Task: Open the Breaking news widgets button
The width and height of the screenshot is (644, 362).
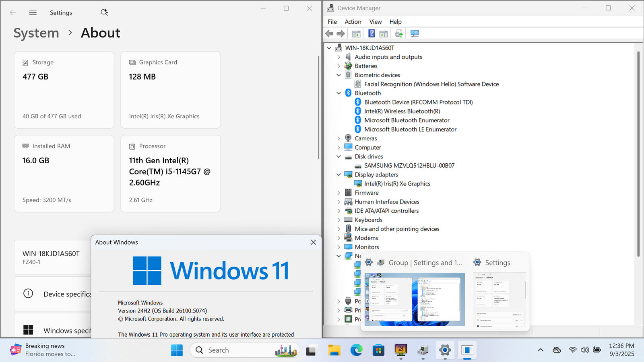Action: (x=42, y=350)
